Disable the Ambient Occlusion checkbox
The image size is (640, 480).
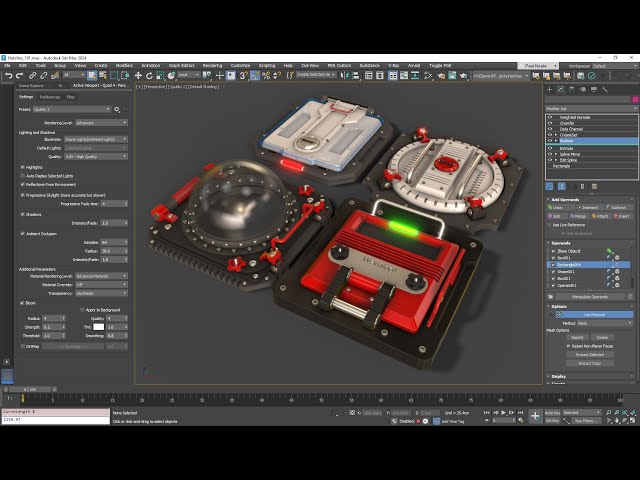(22, 234)
